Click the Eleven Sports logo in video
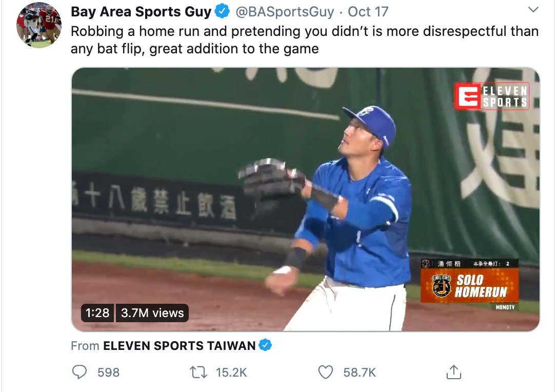Viewport: 558px width, 392px height. pos(492,96)
